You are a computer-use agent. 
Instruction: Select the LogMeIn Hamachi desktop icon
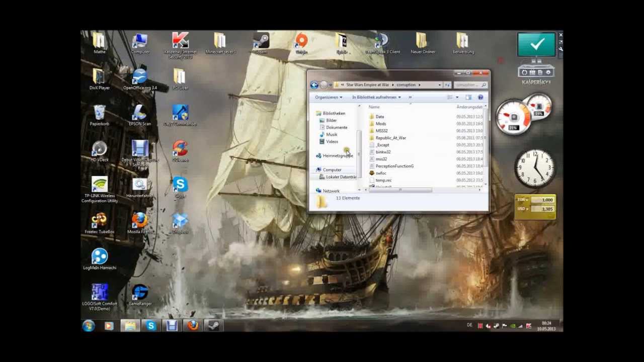click(x=100, y=259)
